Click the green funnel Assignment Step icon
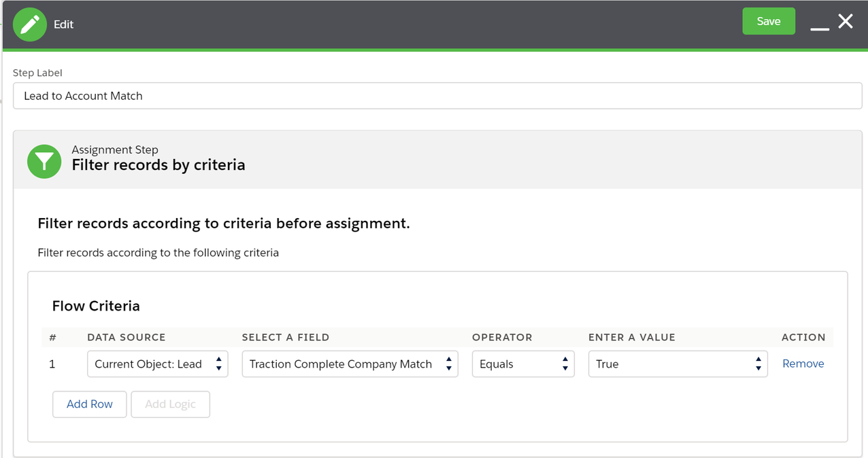Image resolution: width=868 pixels, height=458 pixels. pyautogui.click(x=44, y=161)
